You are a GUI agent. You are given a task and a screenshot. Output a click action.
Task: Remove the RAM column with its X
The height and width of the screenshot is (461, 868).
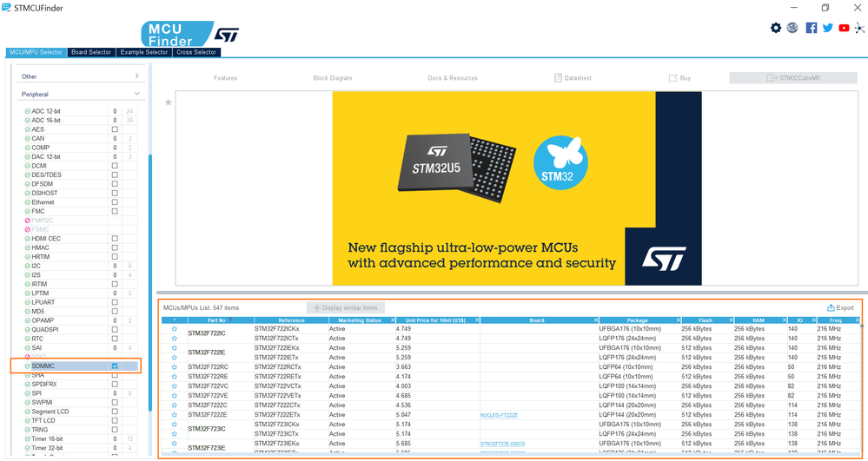click(784, 320)
